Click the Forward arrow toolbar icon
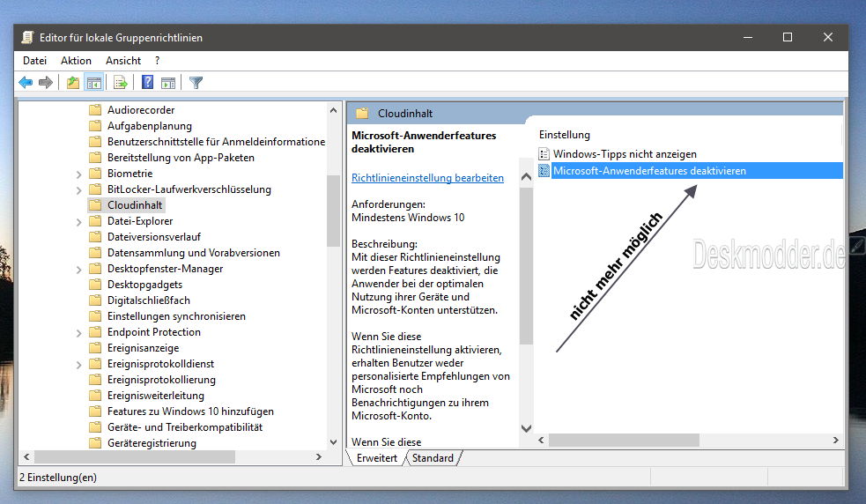 pos(45,83)
